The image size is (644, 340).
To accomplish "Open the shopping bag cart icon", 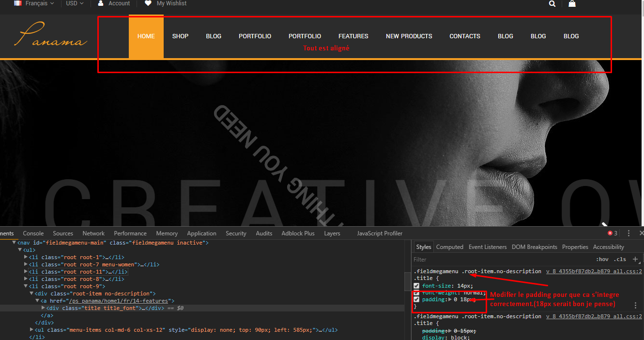I will tap(572, 3).
